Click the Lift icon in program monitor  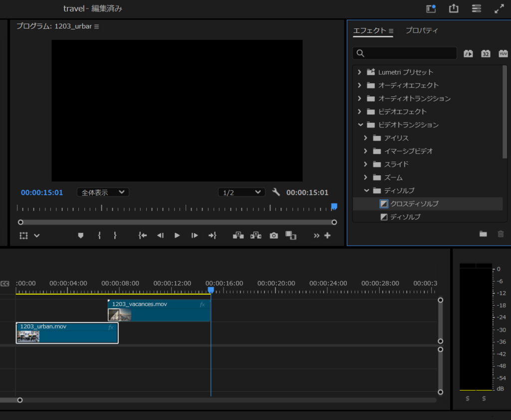[x=239, y=236]
